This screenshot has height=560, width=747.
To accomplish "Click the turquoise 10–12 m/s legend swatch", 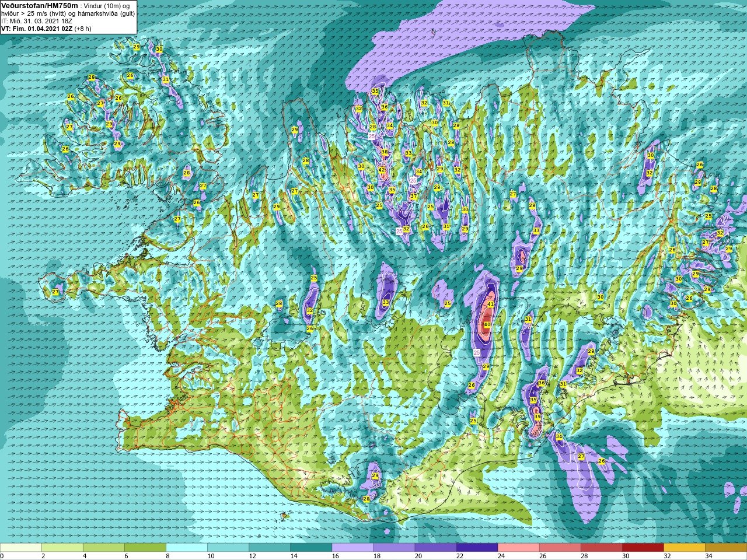I will (228, 548).
